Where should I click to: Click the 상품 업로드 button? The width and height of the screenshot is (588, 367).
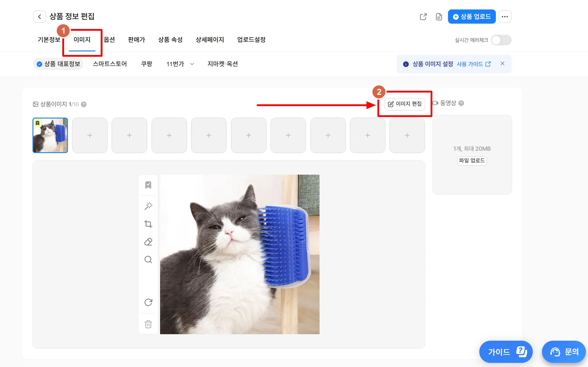pyautogui.click(x=472, y=17)
